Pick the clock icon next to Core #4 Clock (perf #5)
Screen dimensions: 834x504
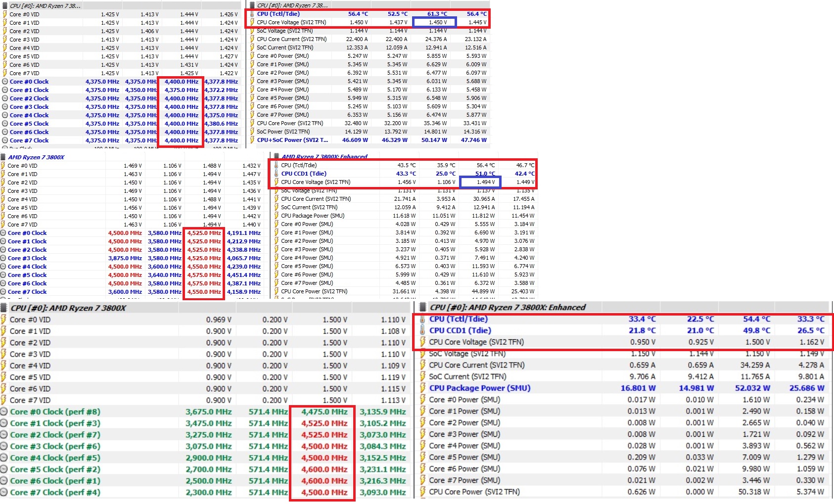point(4,458)
